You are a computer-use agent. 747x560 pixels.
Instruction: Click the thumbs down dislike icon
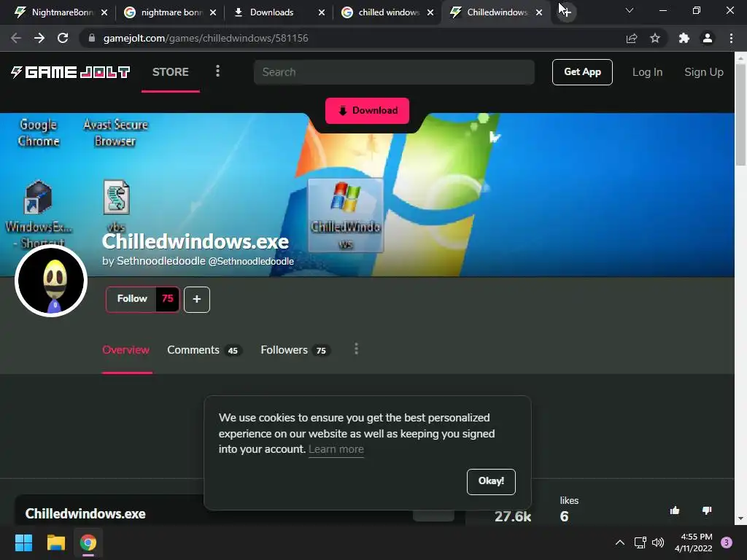point(706,511)
